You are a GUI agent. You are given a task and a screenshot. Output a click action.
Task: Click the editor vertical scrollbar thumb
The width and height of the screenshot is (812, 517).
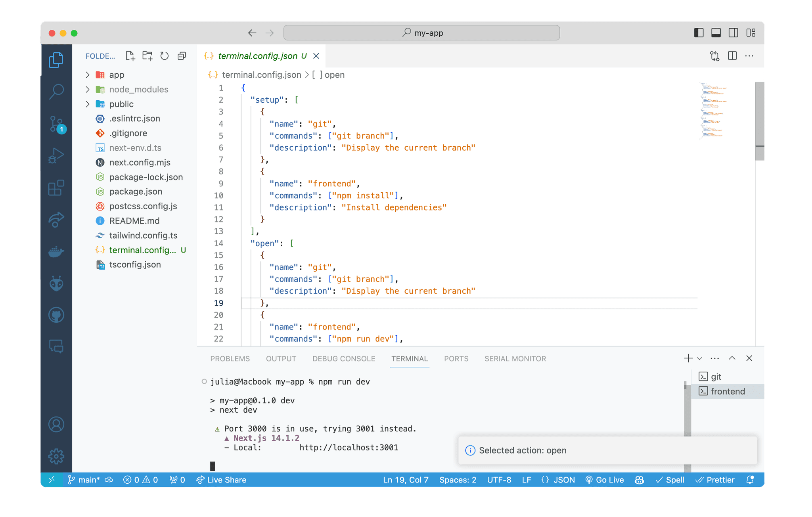pyautogui.click(x=760, y=121)
